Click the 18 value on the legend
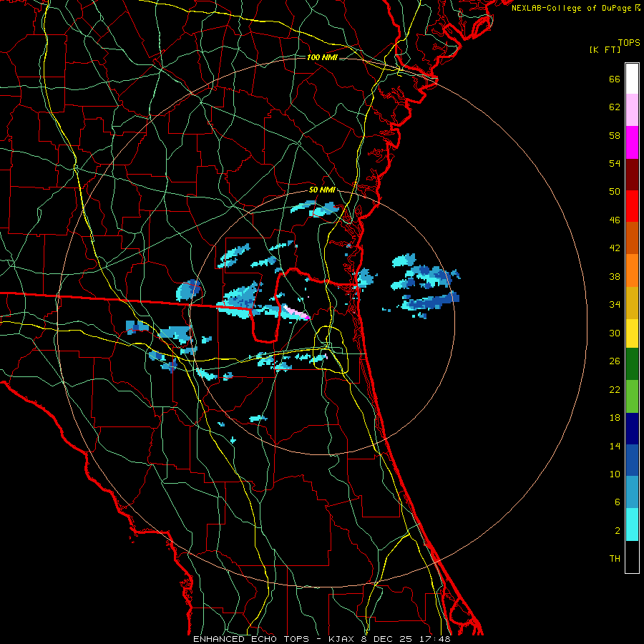This screenshot has height=644, width=644. (x=615, y=418)
